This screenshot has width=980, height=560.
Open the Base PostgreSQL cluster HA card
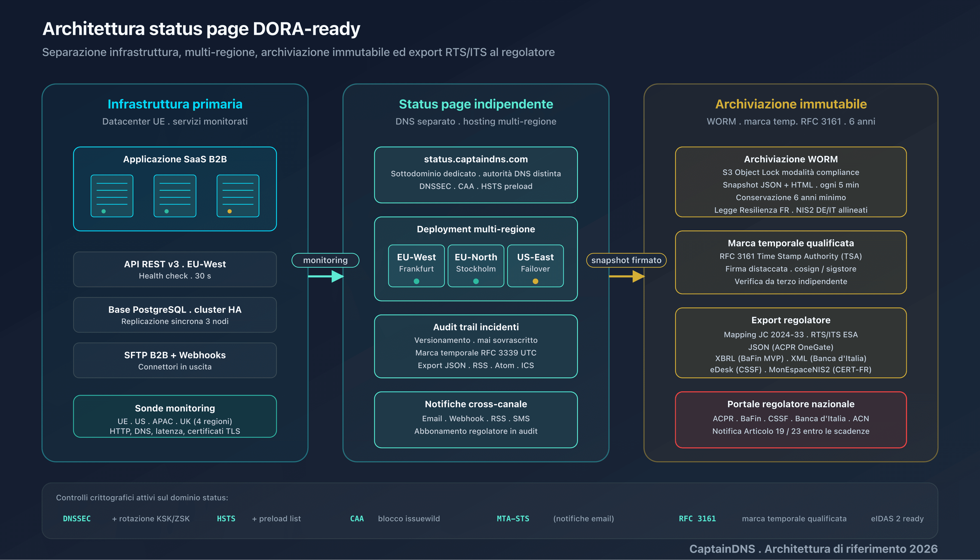175,315
